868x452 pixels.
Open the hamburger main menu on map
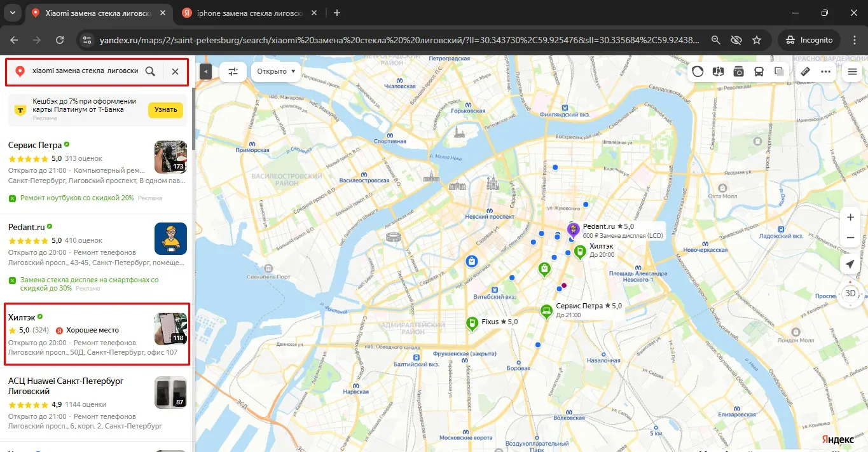[x=852, y=72]
